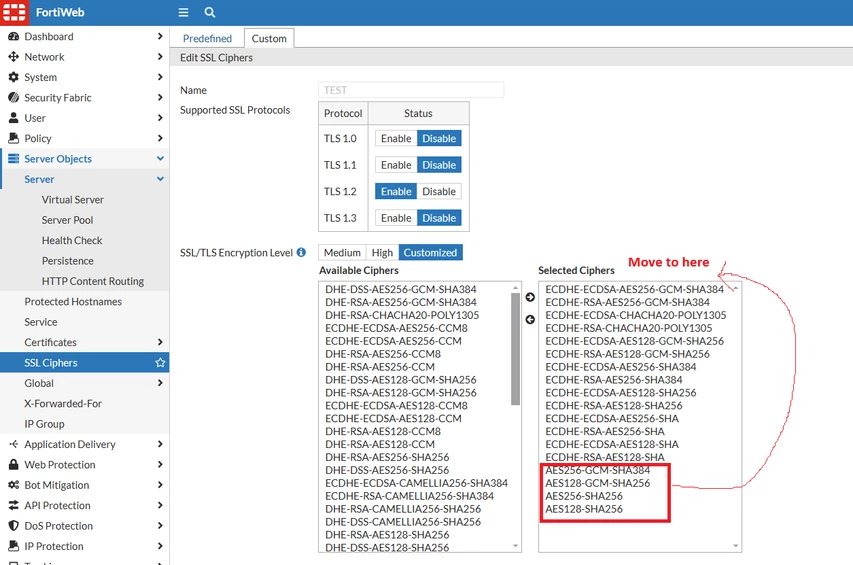This screenshot has width=853, height=565.
Task: Expand the Network menu chevron
Action: click(160, 57)
